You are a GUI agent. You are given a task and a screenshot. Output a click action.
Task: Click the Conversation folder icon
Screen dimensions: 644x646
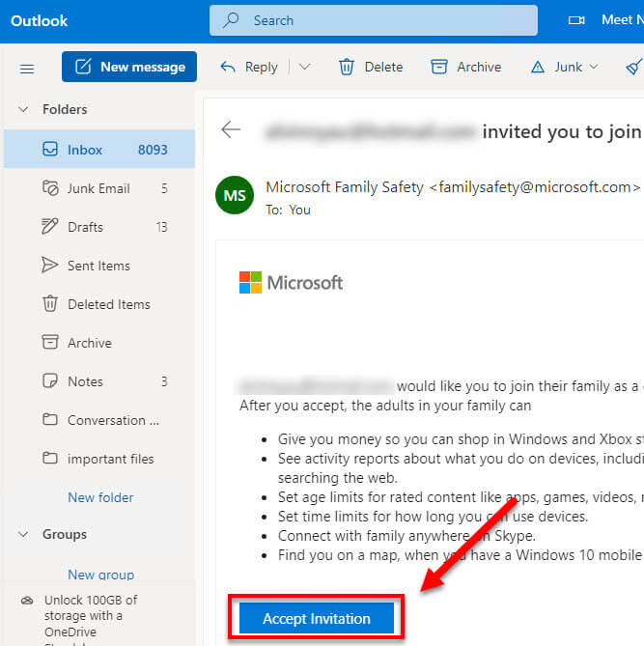pyautogui.click(x=50, y=419)
